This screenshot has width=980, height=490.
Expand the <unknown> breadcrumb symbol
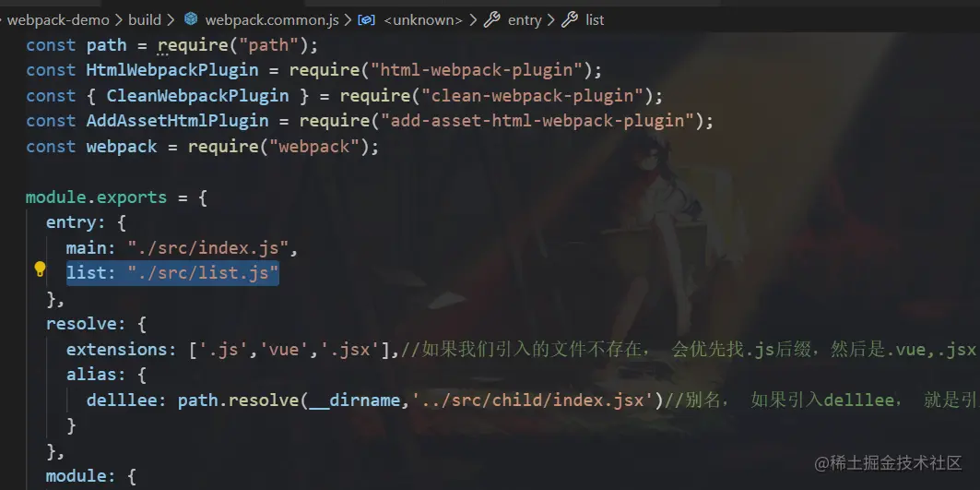point(423,20)
